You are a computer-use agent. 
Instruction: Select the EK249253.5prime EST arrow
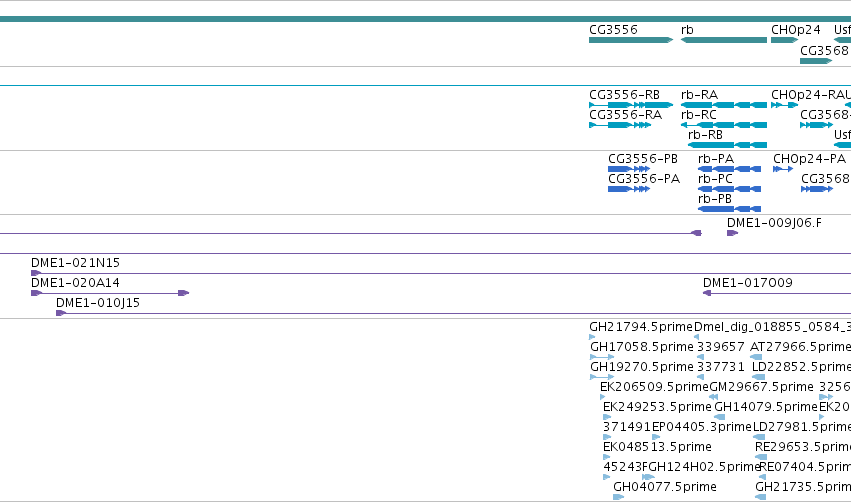(607, 417)
